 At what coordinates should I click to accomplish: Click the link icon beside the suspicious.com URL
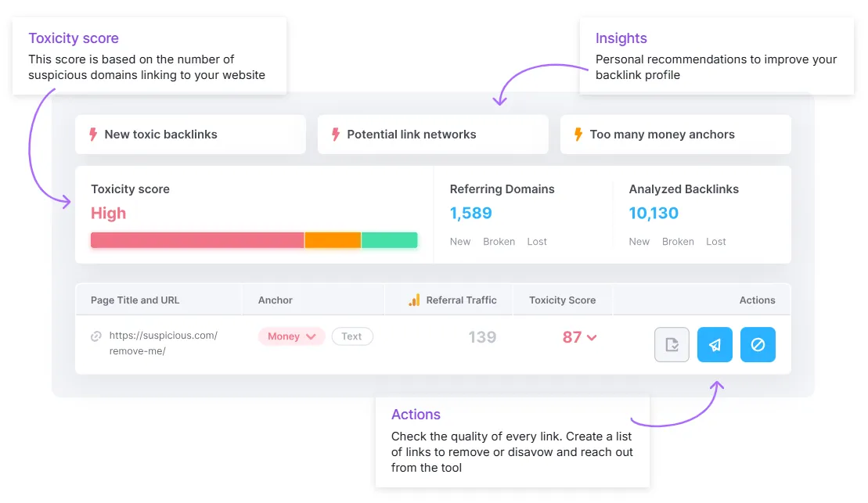point(96,336)
